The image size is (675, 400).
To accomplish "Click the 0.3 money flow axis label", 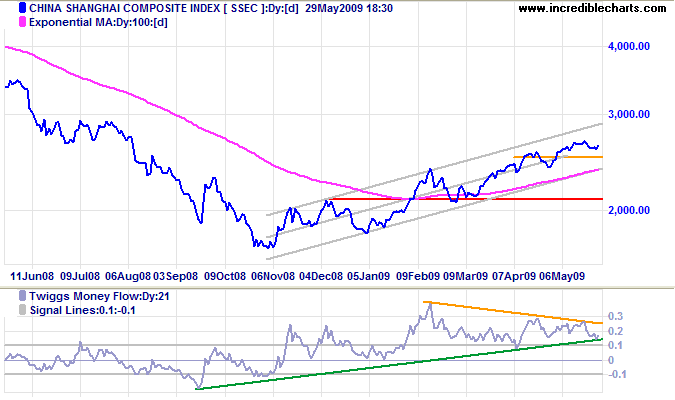I will pos(616,316).
